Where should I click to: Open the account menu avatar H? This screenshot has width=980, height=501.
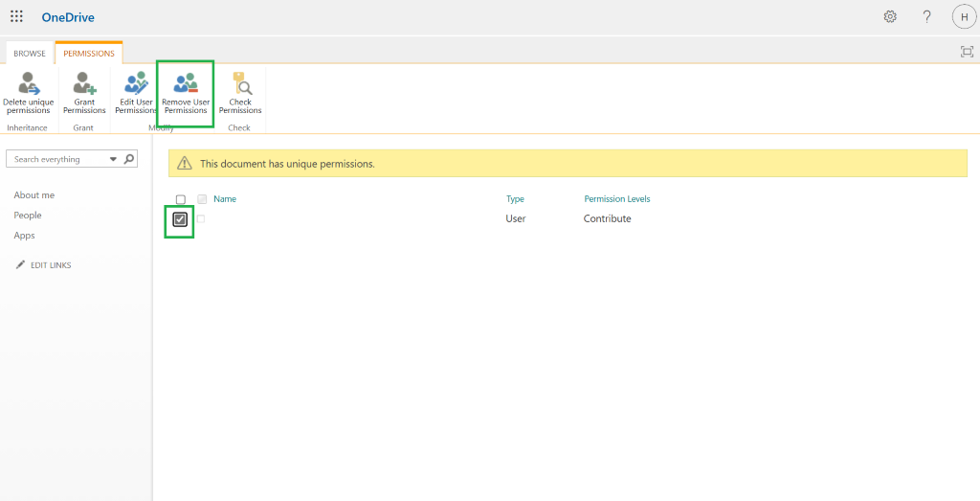coord(964,17)
